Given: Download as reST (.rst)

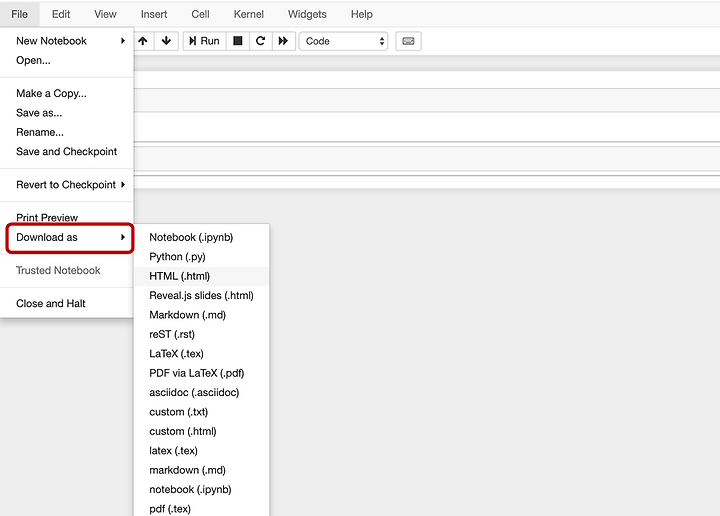Looking at the screenshot, I should 202,334.
